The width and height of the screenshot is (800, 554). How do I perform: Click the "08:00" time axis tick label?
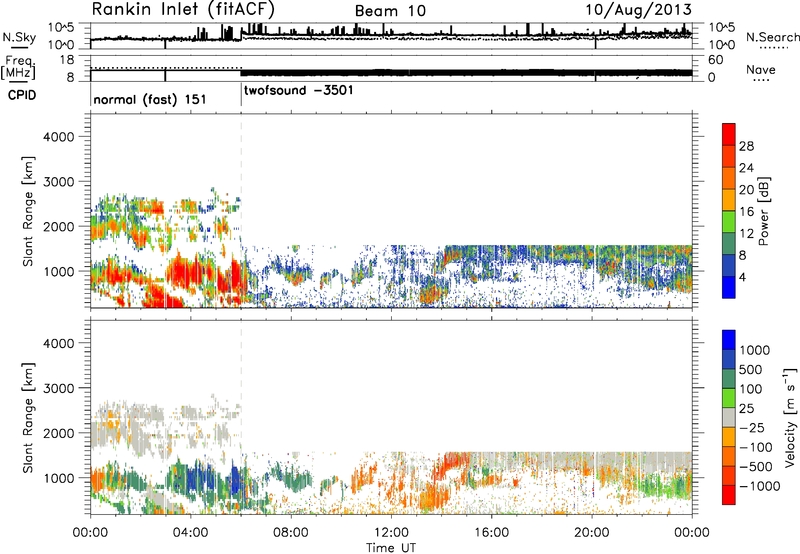(x=291, y=533)
